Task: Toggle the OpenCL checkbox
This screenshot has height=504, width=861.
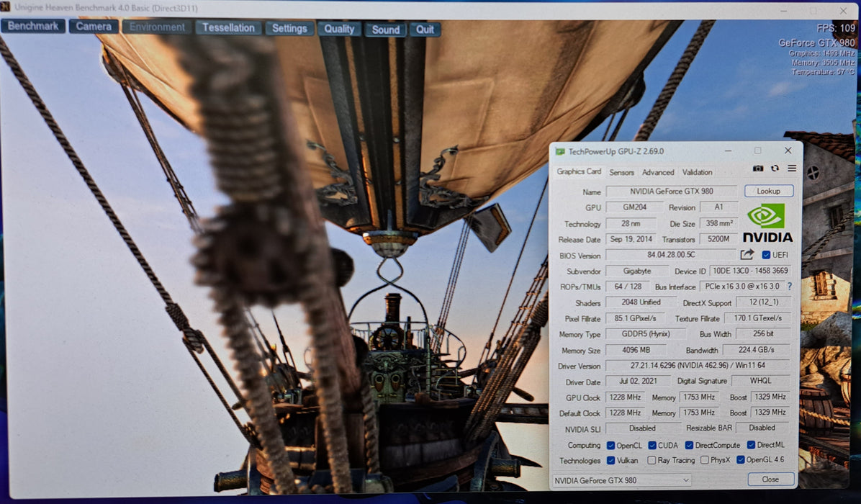Action: coord(610,445)
